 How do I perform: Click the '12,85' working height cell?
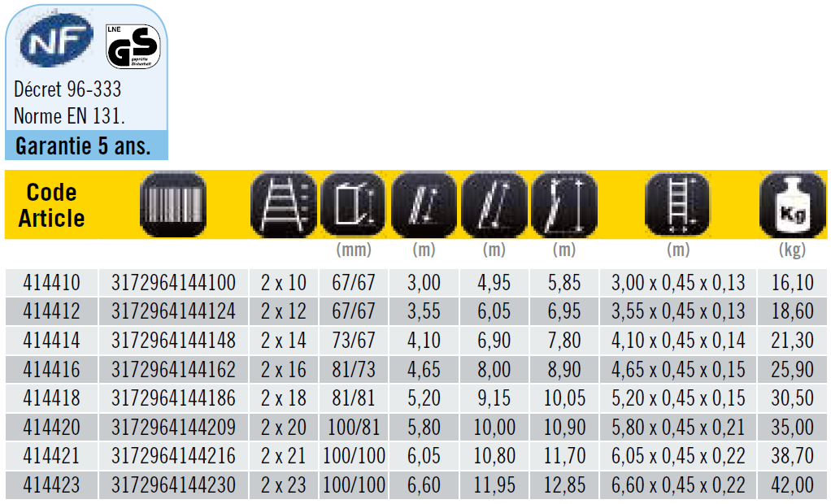click(564, 485)
